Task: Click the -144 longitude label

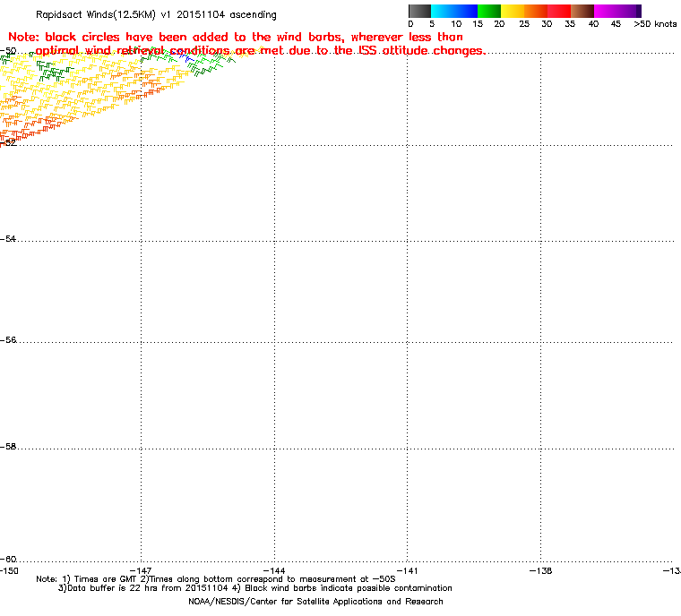Action: pyautogui.click(x=274, y=571)
